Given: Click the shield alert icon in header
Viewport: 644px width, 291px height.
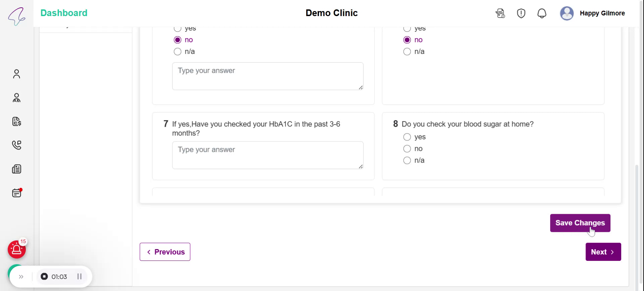Looking at the screenshot, I should coord(521,13).
